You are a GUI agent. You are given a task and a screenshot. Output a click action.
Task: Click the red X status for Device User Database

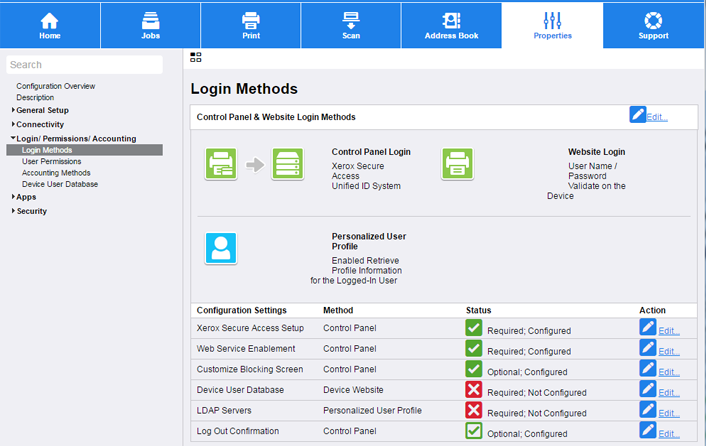(x=474, y=389)
